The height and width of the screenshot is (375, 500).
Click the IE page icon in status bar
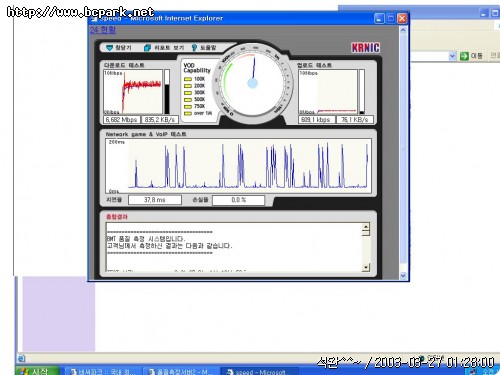21,359
